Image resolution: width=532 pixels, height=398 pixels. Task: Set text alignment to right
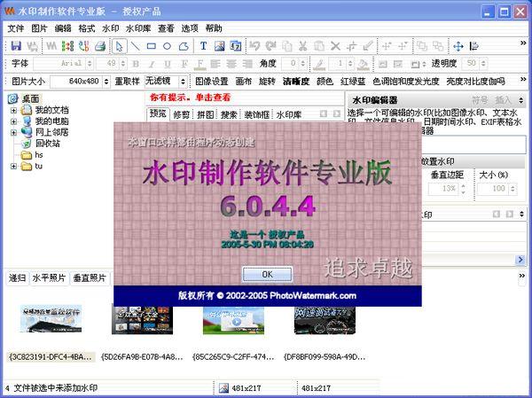[x=247, y=64]
